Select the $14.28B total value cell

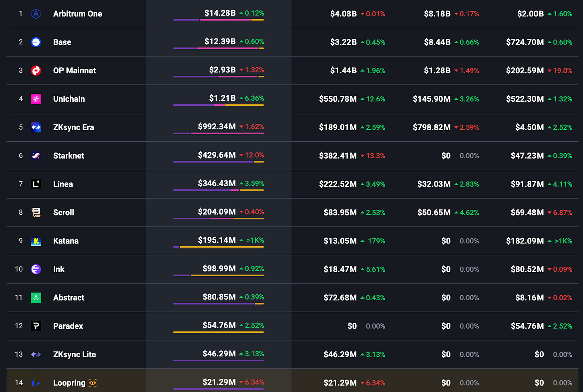[x=220, y=13]
